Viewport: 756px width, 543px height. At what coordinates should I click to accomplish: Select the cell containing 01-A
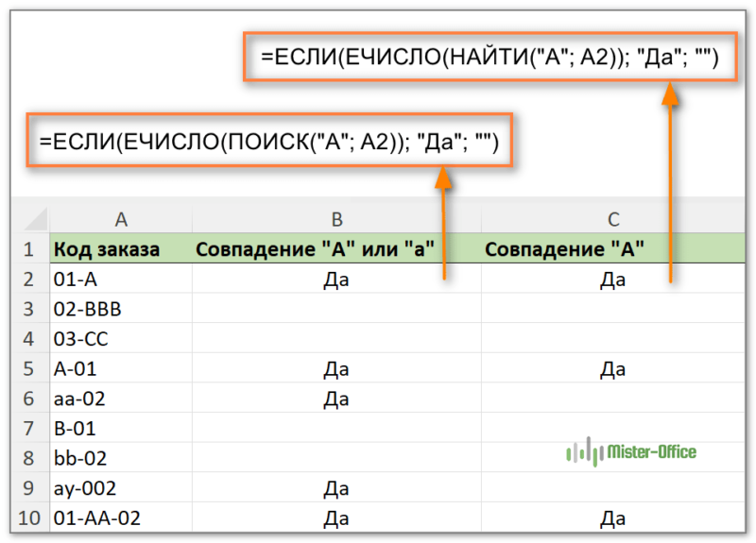point(121,280)
